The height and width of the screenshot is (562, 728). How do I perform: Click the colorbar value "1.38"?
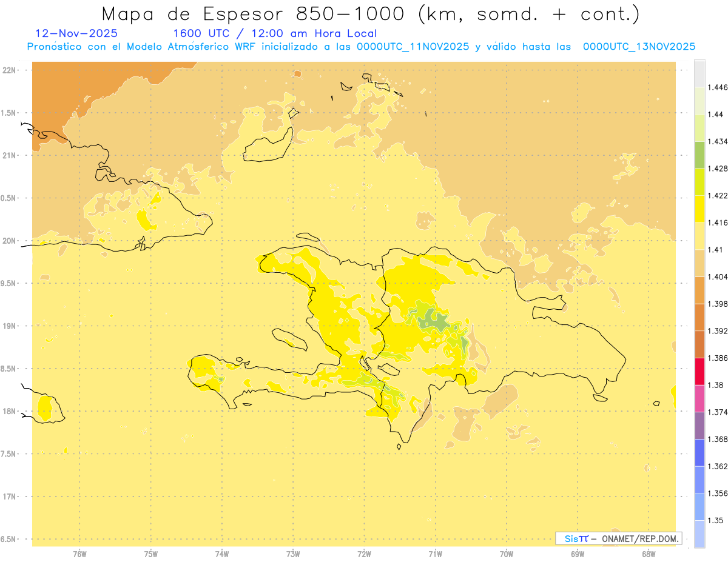[x=715, y=385]
